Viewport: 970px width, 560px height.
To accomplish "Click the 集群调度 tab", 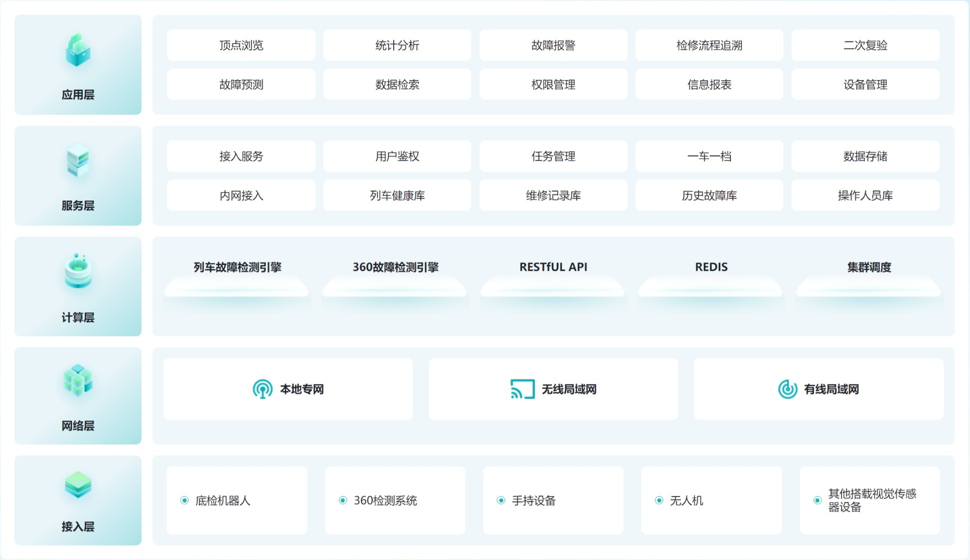I will [x=868, y=267].
